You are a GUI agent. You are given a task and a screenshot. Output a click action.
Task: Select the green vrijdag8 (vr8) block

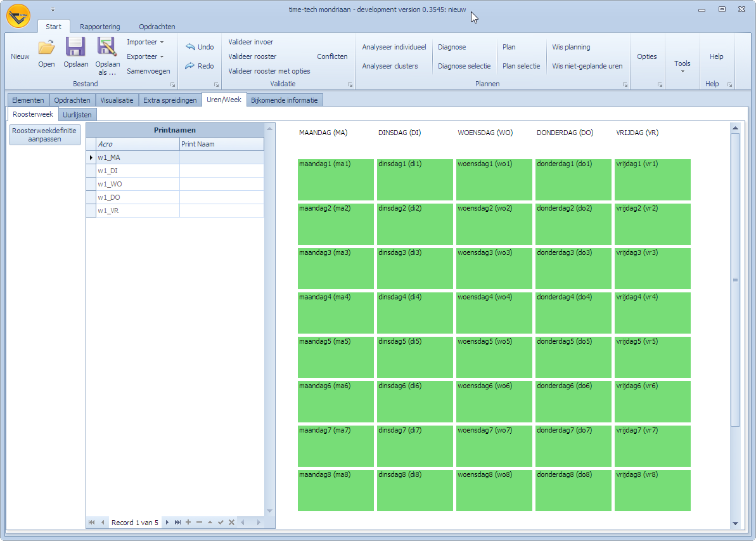[652, 490]
